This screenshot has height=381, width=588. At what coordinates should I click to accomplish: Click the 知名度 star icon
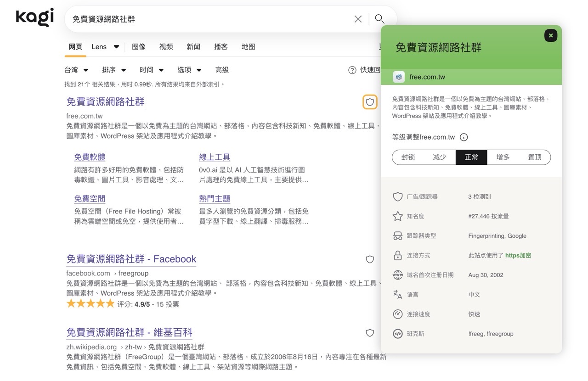(x=398, y=216)
